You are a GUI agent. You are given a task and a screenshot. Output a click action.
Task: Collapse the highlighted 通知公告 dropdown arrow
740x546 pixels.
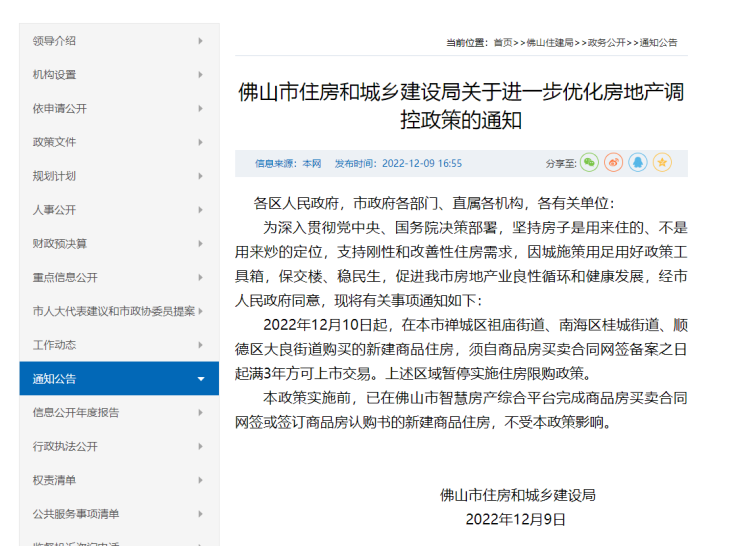click(x=201, y=379)
